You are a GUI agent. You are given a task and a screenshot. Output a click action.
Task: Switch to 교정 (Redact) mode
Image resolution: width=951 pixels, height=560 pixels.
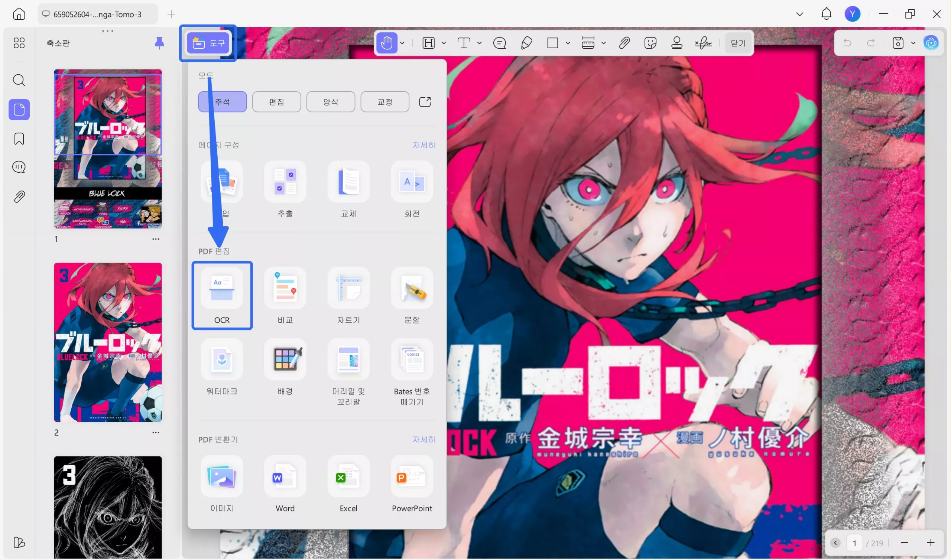pyautogui.click(x=385, y=101)
